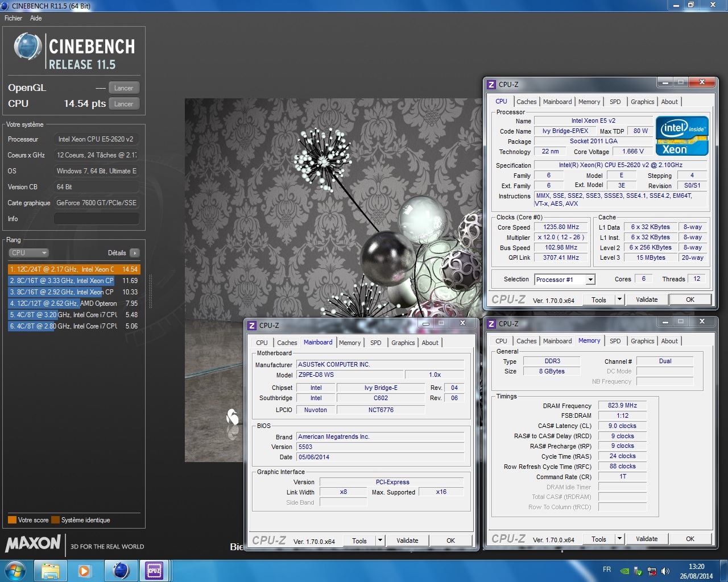
Task: Open NVIDIA tray icon
Action: 624,571
